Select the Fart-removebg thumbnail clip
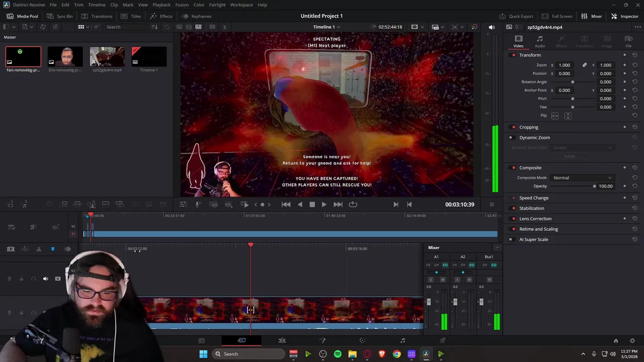Viewport: 644px width, 362px height. (23, 57)
